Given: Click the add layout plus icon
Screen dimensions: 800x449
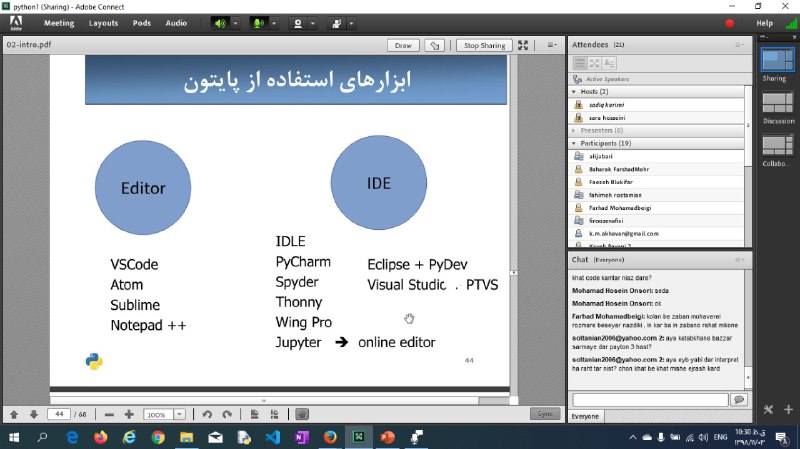Looking at the screenshot, I should [788, 409].
